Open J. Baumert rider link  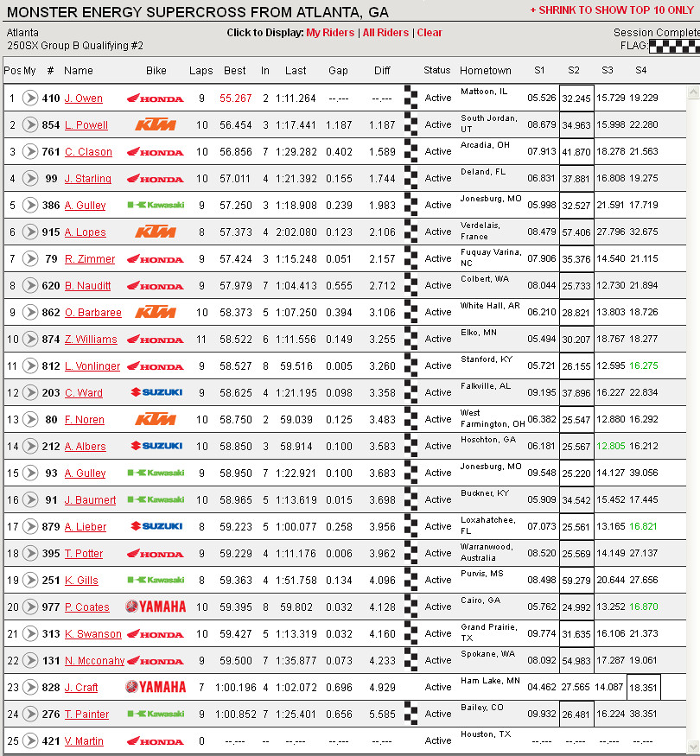coord(90,500)
